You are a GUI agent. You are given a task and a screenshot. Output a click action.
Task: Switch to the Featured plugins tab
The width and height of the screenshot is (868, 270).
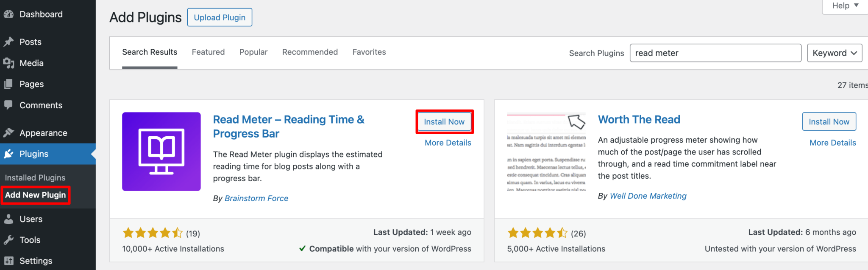208,52
